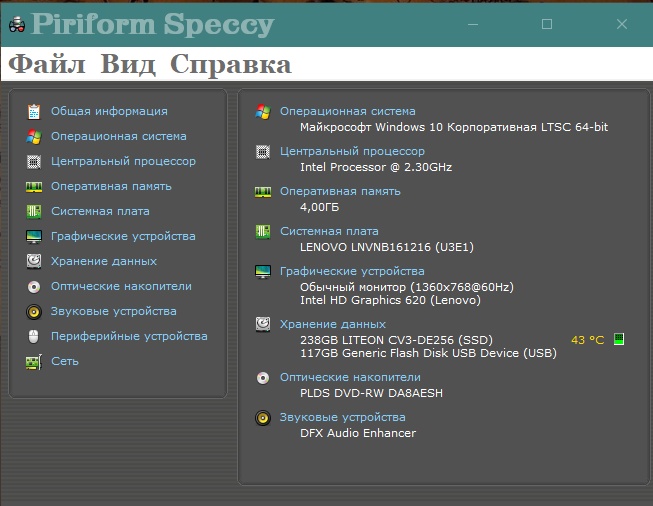Click the RAM stick icon in sidebar
This screenshot has width=653, height=506.
pyautogui.click(x=34, y=187)
